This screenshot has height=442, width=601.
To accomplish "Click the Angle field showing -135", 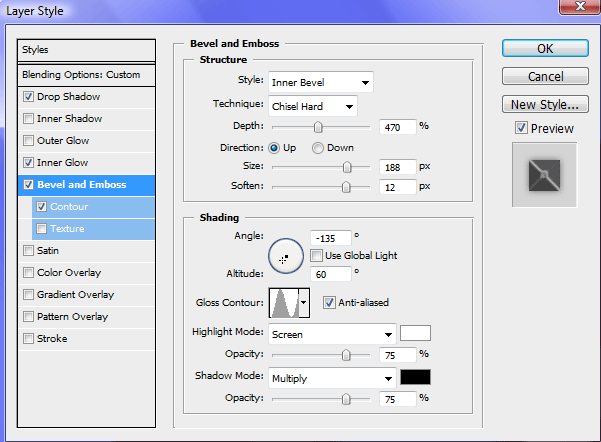I will 330,238.
